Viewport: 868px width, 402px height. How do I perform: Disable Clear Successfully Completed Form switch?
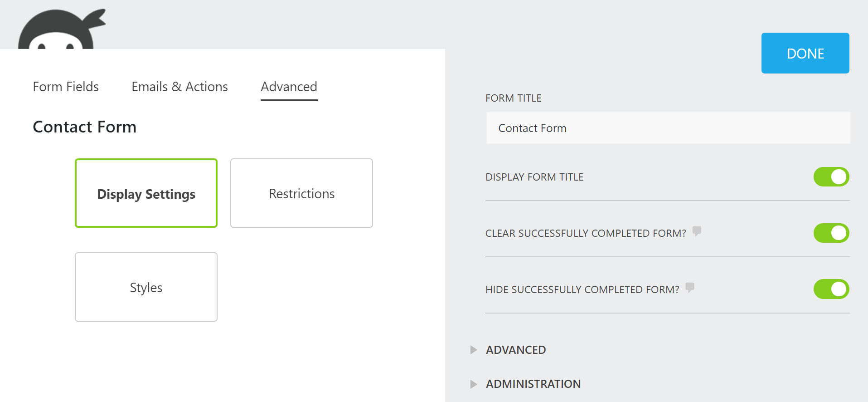click(x=831, y=233)
